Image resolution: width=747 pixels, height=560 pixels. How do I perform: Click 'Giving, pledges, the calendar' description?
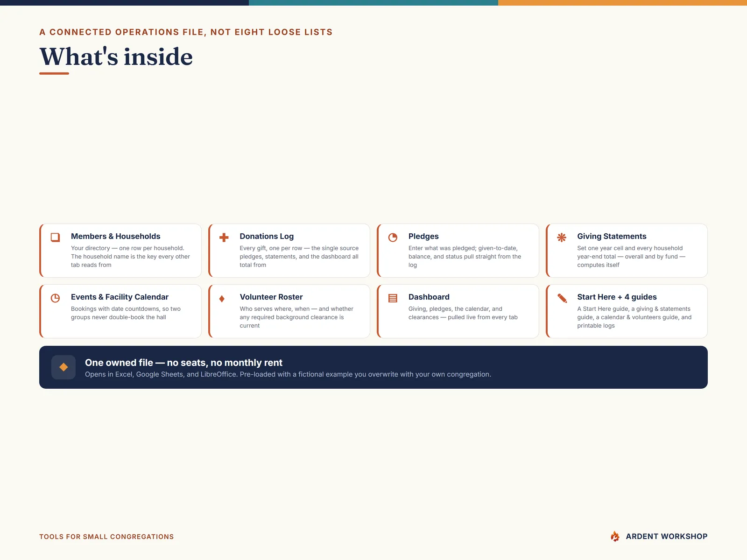pyautogui.click(x=463, y=313)
